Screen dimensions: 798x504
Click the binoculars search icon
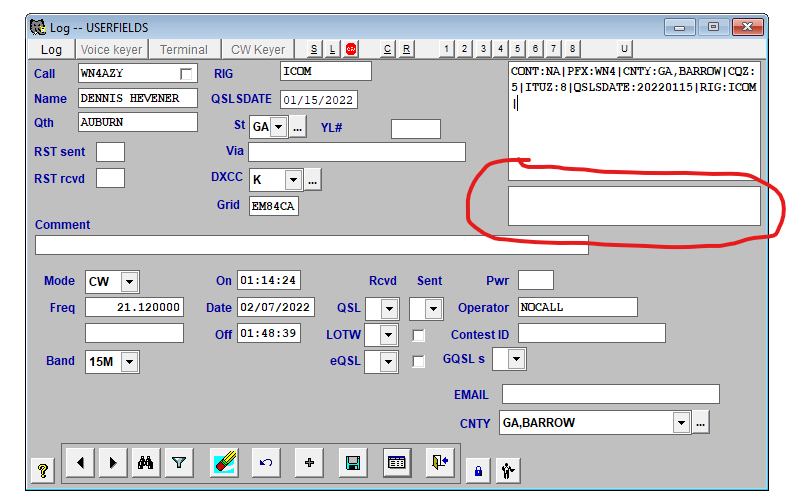[145, 463]
